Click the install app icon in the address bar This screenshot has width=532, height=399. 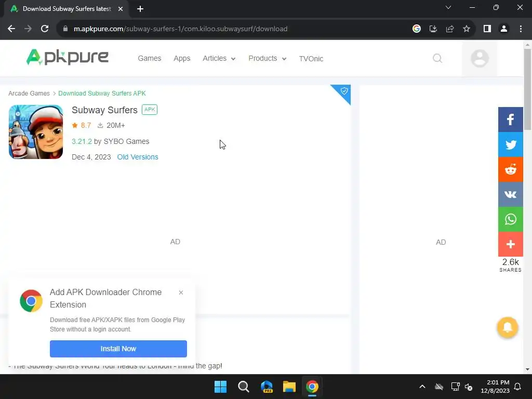pyautogui.click(x=433, y=29)
